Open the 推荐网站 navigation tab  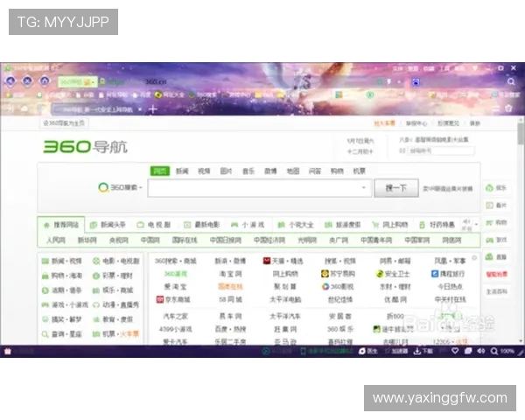[61, 225]
